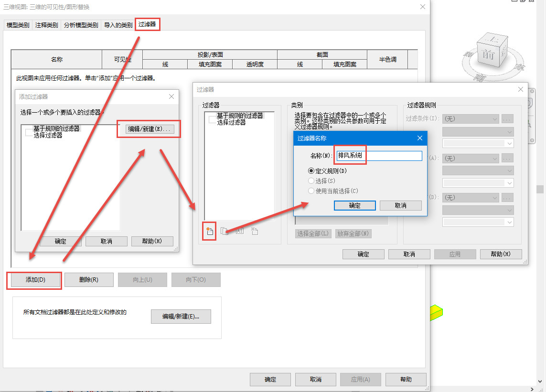
Task: Click the 向上(U) button
Action: (142, 280)
